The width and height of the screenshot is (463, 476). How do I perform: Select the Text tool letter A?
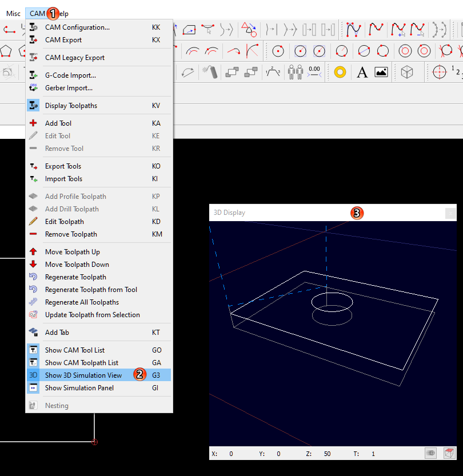tap(362, 72)
